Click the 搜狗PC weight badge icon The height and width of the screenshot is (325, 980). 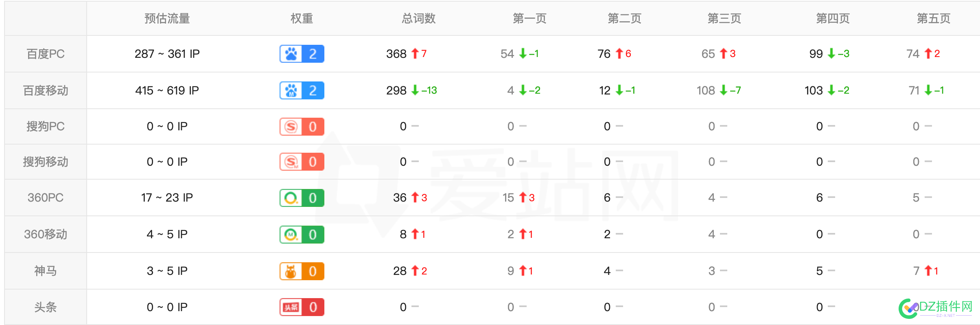(x=302, y=127)
